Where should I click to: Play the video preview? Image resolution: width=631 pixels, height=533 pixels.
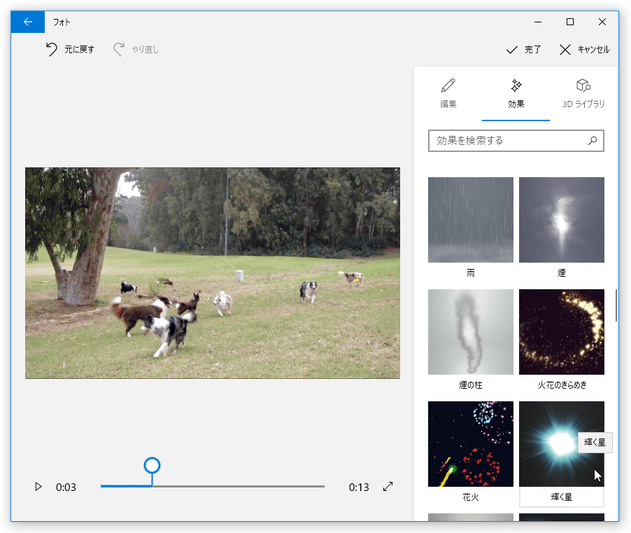[x=38, y=487]
